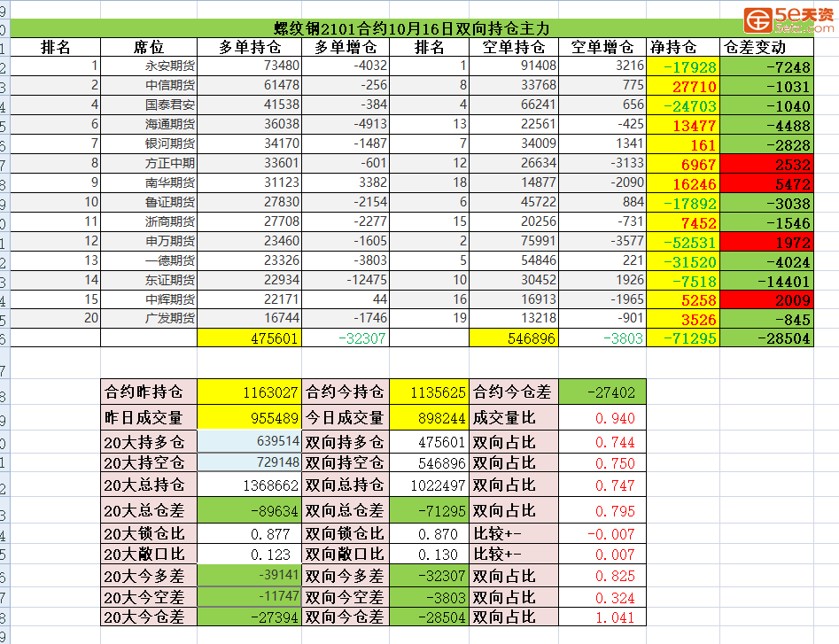Click the 20大锁仓比 label cell
Image resolution: width=839 pixels, height=644 pixels.
[x=148, y=533]
